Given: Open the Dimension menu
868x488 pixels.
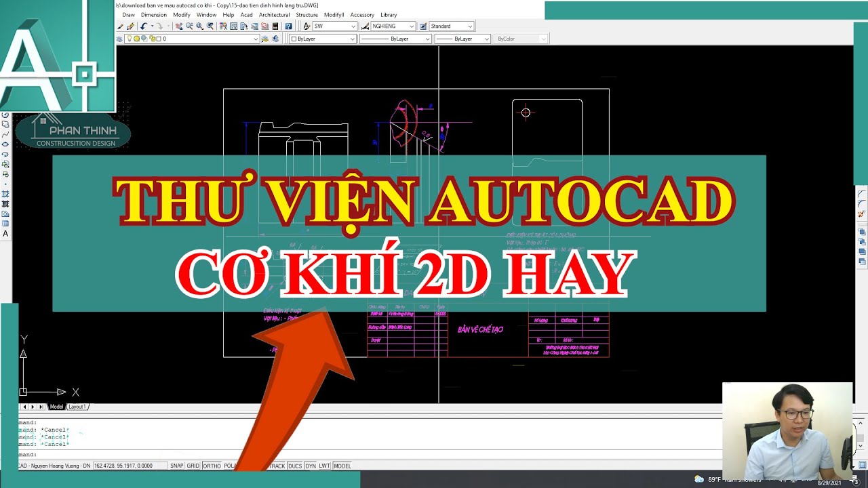Looking at the screenshot, I should point(154,15).
